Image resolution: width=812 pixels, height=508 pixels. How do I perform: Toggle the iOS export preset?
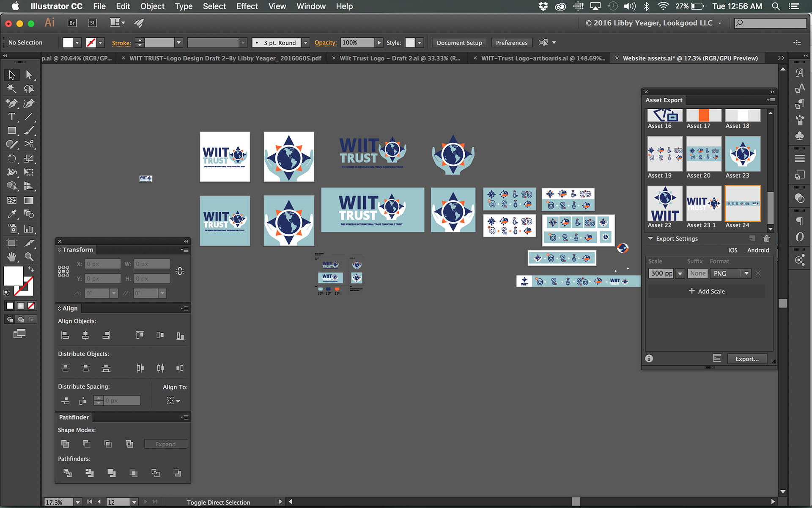pyautogui.click(x=732, y=250)
